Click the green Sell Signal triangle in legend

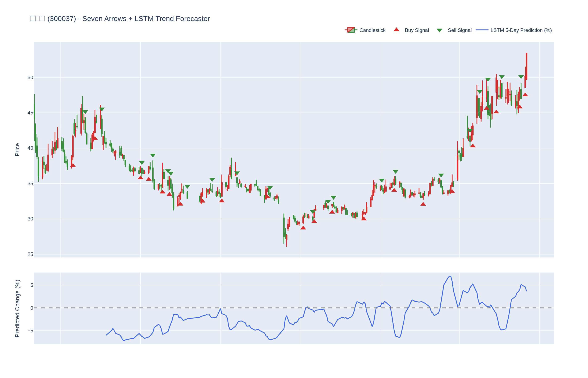click(439, 30)
